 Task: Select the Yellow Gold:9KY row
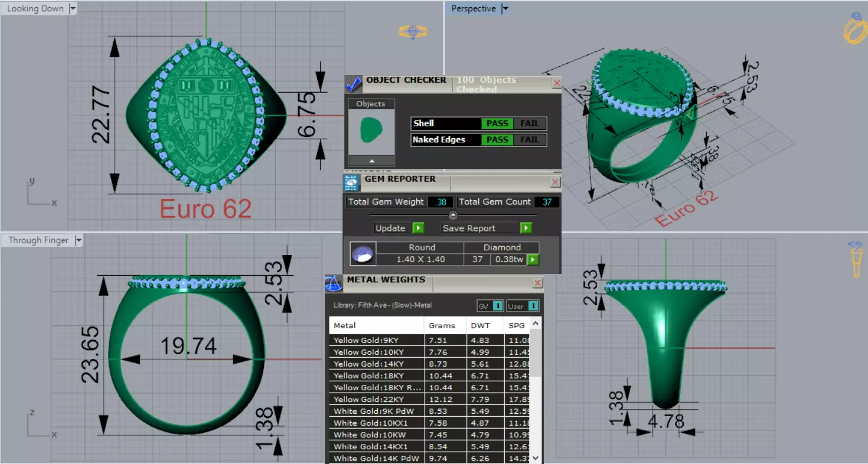pyautogui.click(x=430, y=340)
